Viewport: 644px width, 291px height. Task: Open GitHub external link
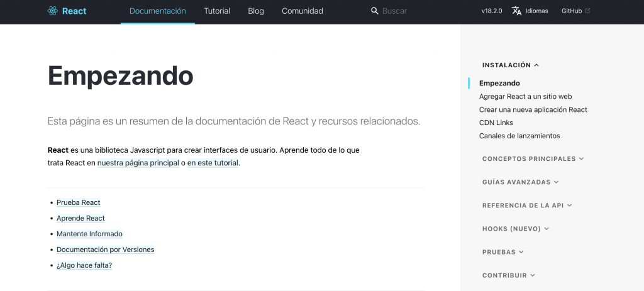click(575, 11)
